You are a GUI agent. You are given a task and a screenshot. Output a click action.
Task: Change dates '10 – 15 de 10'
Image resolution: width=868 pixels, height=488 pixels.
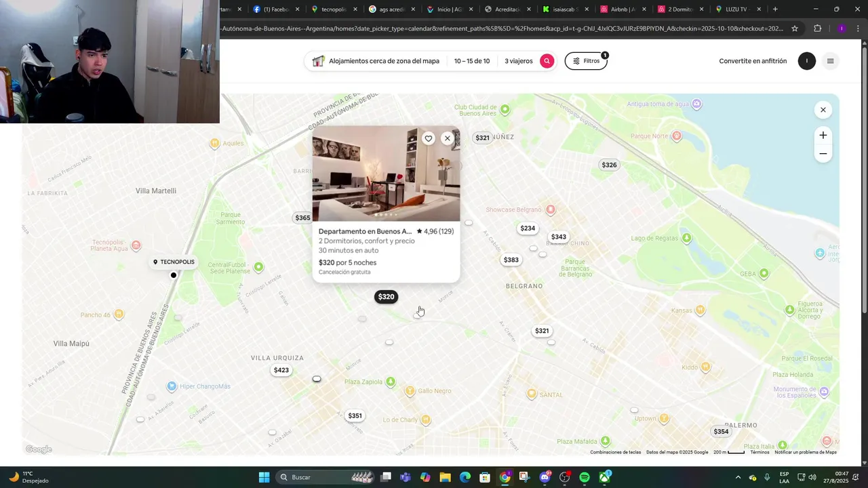tap(472, 61)
